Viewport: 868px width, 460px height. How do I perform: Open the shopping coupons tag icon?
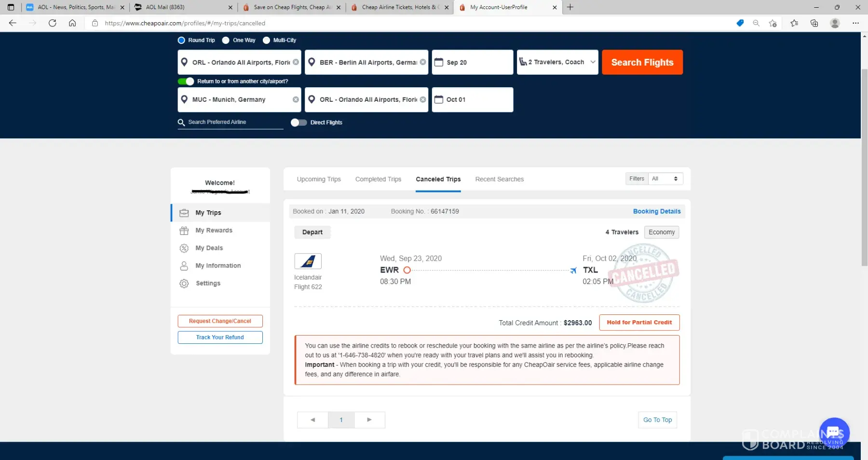[x=740, y=23]
